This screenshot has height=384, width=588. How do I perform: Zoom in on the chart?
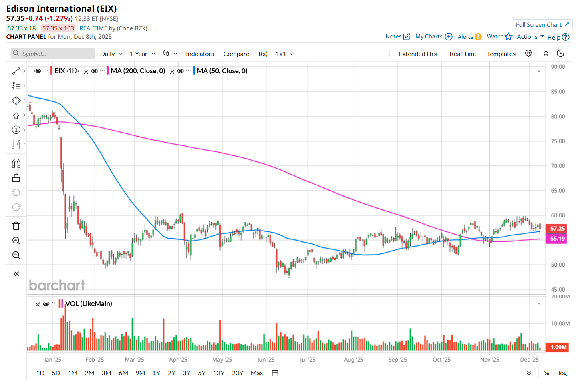16,241
